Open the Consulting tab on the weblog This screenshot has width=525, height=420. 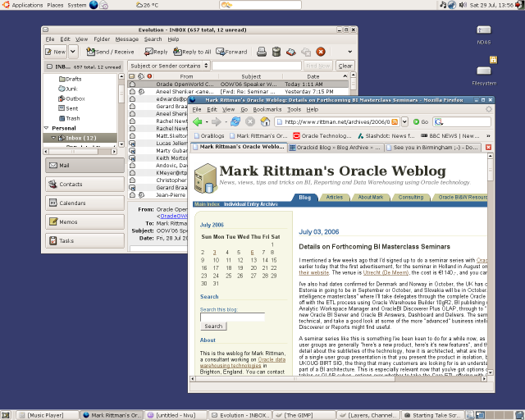(410, 197)
